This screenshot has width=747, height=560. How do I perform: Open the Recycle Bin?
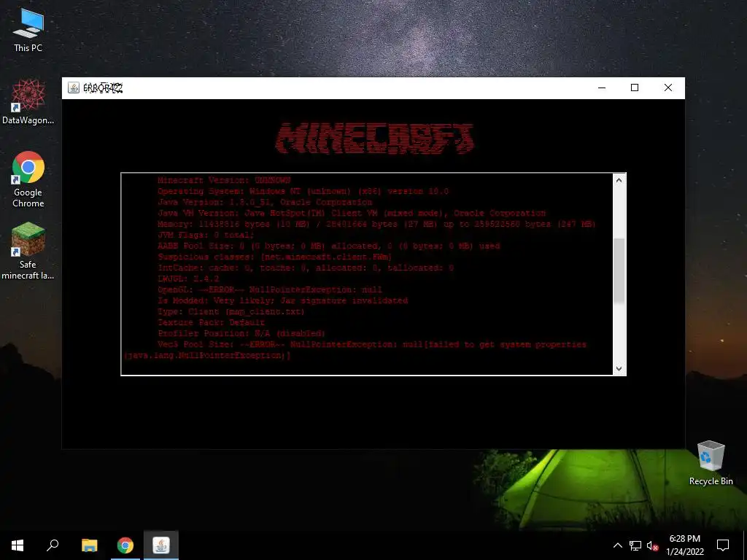pyautogui.click(x=711, y=463)
